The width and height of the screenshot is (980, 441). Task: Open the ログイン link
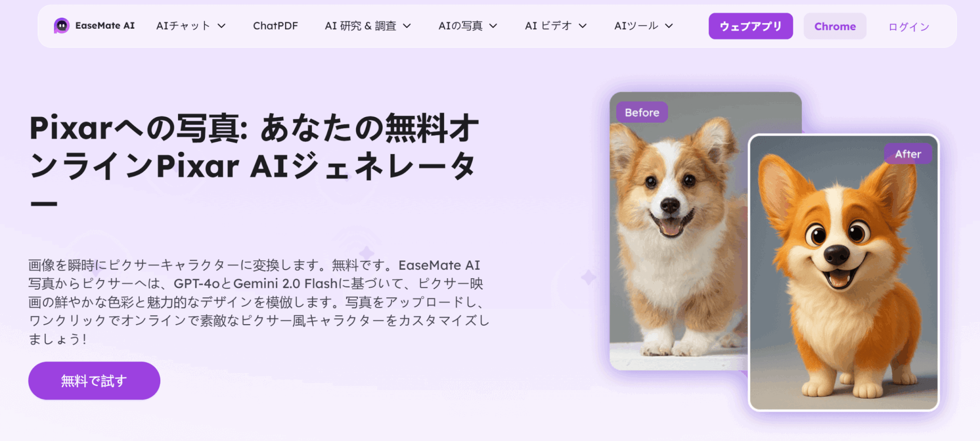909,27
